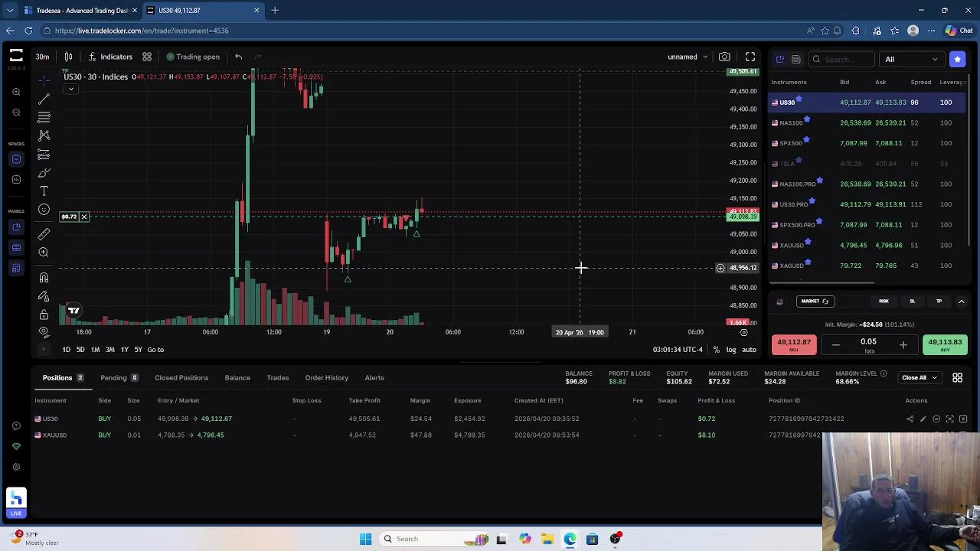Viewport: 980px width, 551px height.
Task: Set chart range to 1D
Action: click(67, 350)
